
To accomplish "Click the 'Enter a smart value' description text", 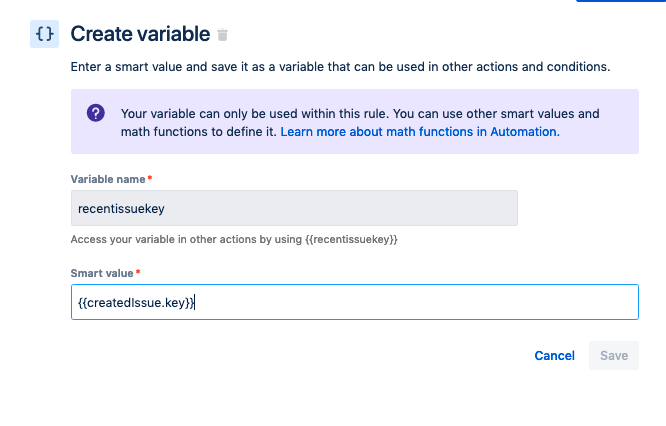I will point(340,67).
